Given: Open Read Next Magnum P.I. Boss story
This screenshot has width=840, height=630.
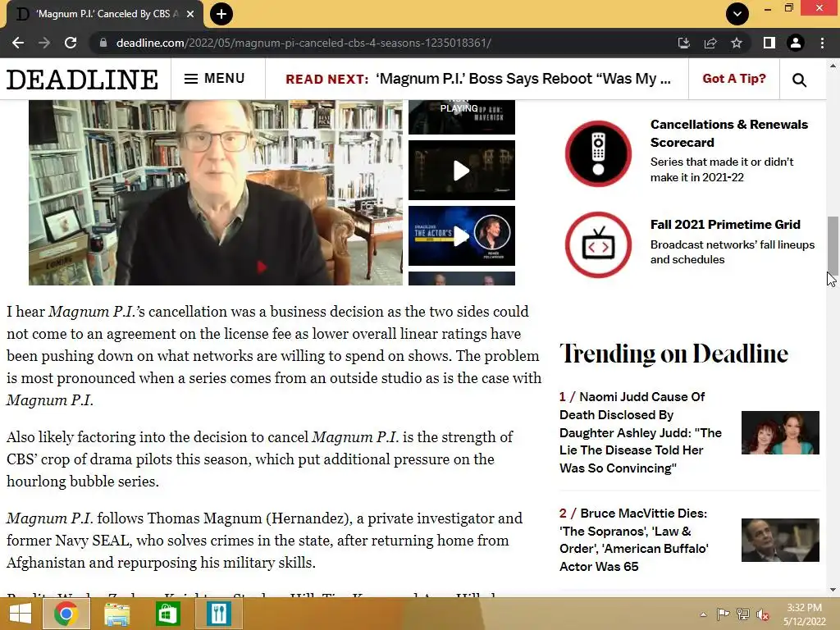Looking at the screenshot, I should pyautogui.click(x=478, y=79).
